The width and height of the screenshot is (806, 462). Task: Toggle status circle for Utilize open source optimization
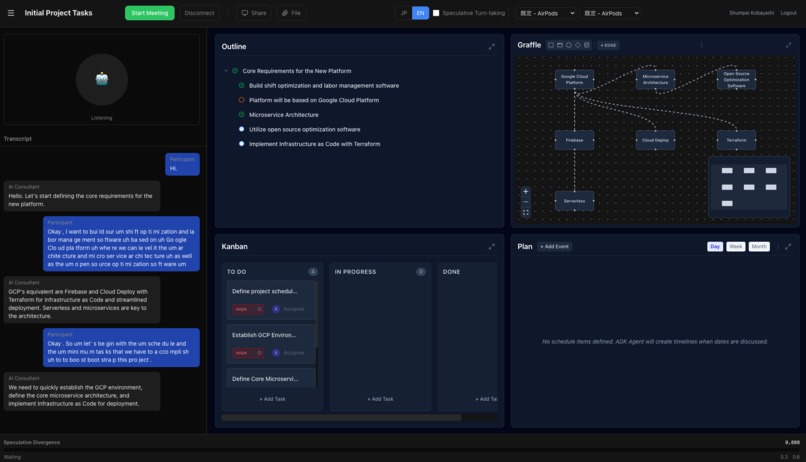tap(241, 129)
